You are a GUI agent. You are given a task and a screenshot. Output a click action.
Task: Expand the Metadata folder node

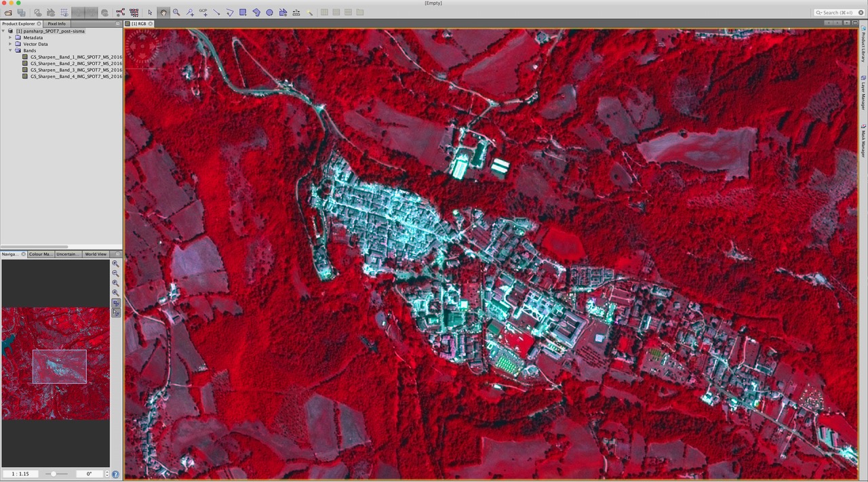pyautogui.click(x=10, y=37)
